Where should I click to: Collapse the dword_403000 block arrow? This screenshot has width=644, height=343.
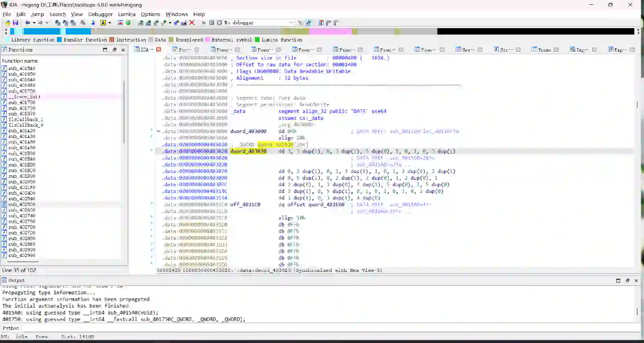(158, 131)
